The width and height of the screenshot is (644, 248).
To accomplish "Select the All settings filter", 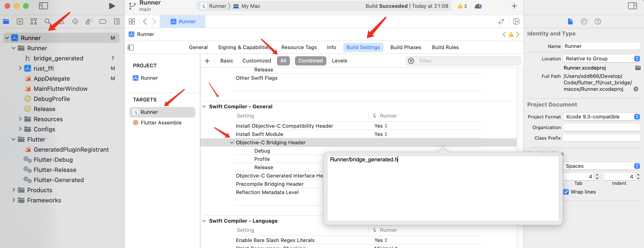I will click(283, 61).
